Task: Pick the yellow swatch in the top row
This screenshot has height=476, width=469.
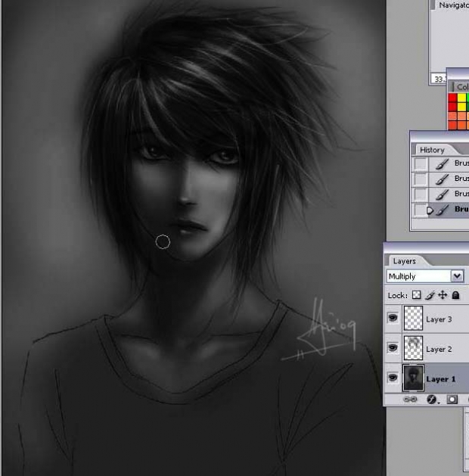Action: point(461,98)
